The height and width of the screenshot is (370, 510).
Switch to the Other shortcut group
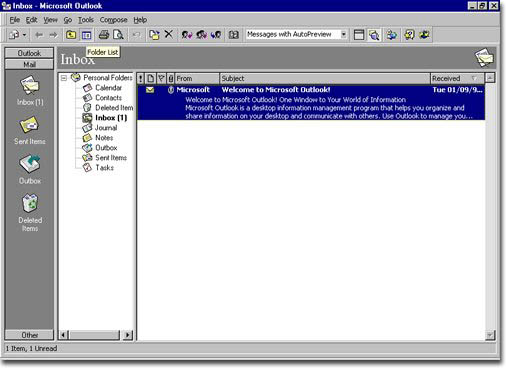29,335
